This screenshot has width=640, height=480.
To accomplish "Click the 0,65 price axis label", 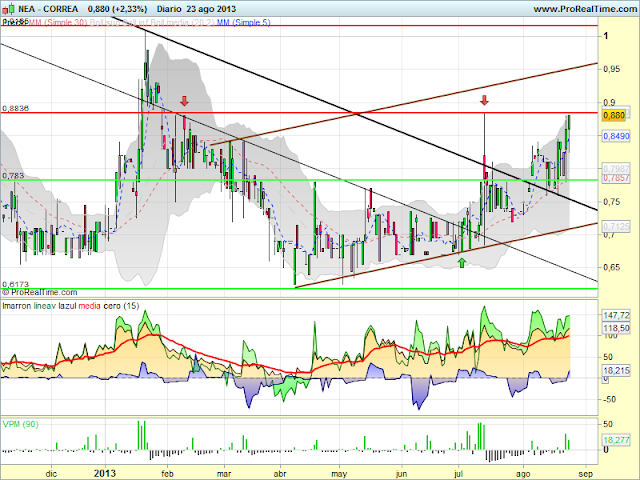I will tap(611, 268).
